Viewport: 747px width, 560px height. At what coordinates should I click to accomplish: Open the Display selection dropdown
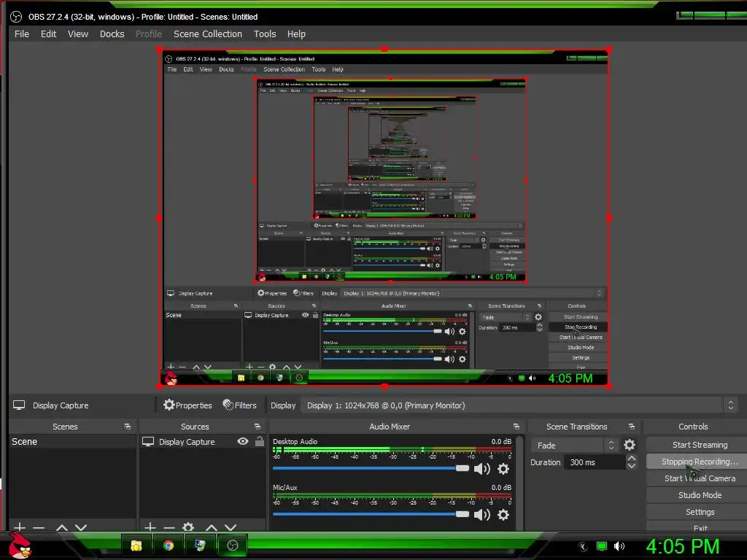(519, 405)
